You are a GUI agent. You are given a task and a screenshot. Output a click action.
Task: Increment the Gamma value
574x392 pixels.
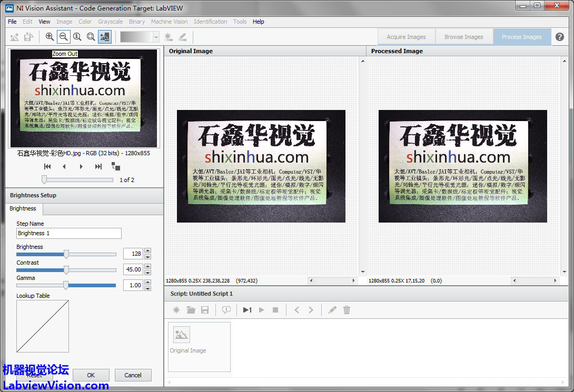[x=147, y=283]
